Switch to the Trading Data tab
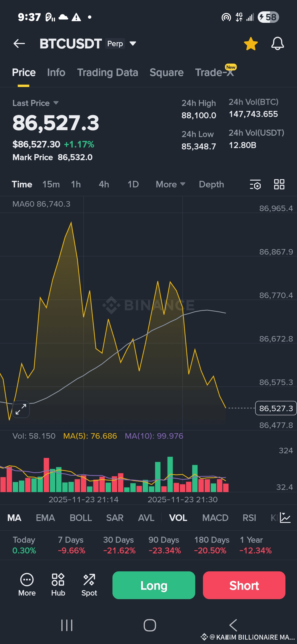 [108, 72]
